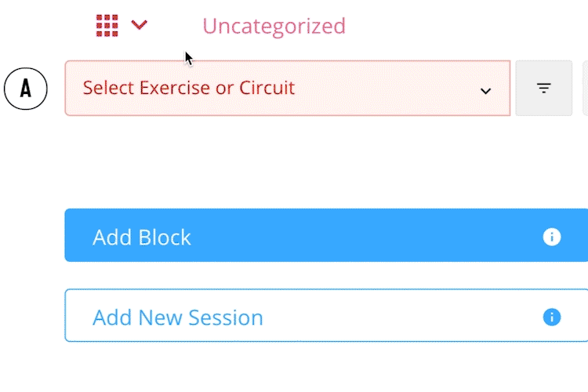Click the three-line filter glyph
Image resolution: width=588 pixels, height=392 pixels.
point(544,88)
